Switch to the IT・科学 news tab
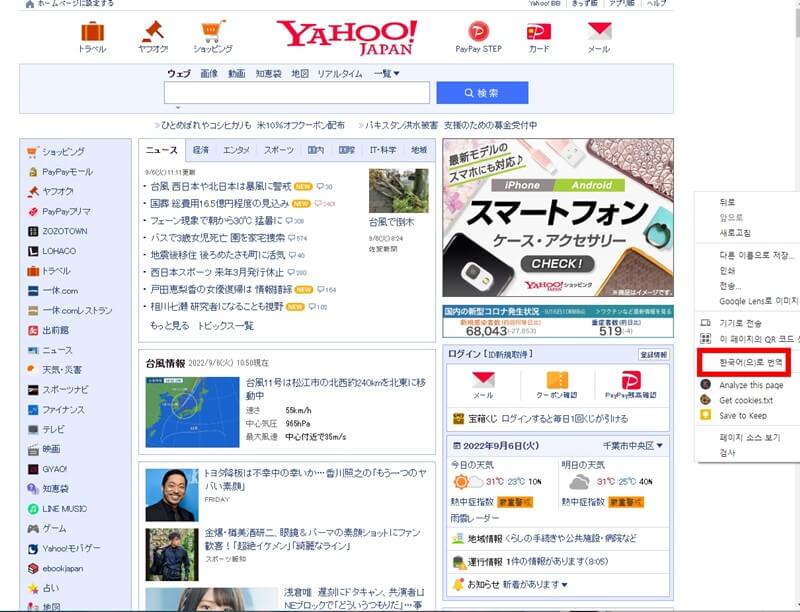 [x=383, y=150]
